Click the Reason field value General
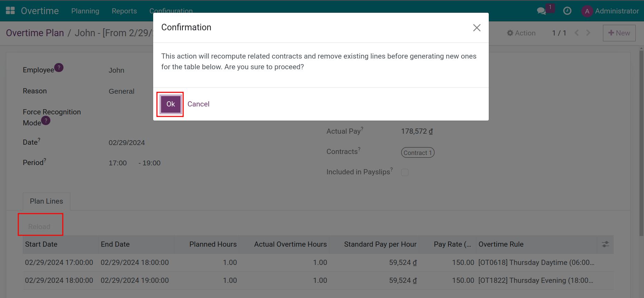Image resolution: width=644 pixels, height=298 pixels. (x=121, y=91)
